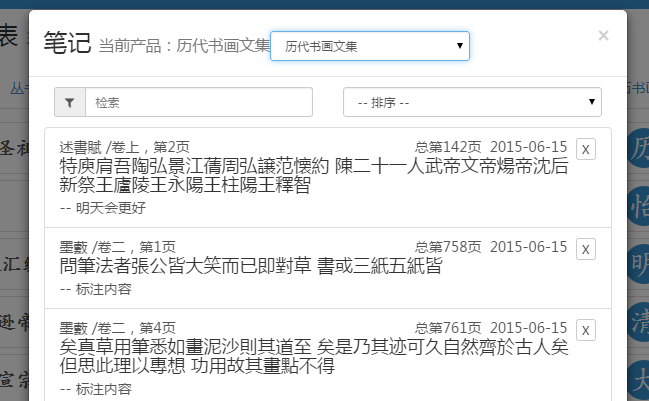Remove the 墨藪 第1页 note via X
This screenshot has height=401, width=649.
(x=586, y=248)
